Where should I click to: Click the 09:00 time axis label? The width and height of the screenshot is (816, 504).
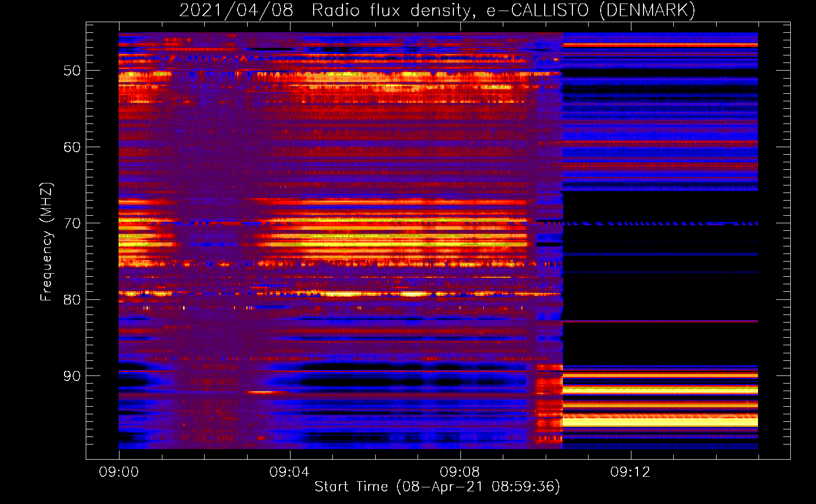click(119, 472)
